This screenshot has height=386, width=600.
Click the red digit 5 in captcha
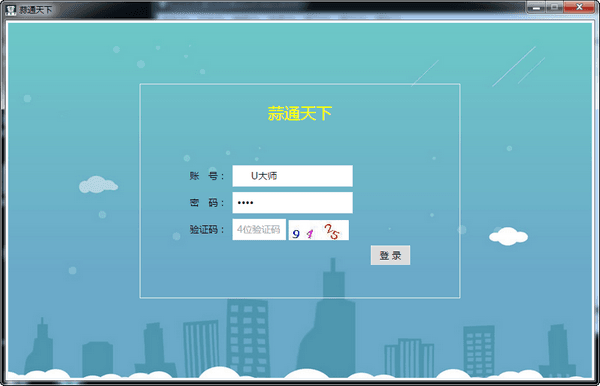pyautogui.click(x=334, y=234)
